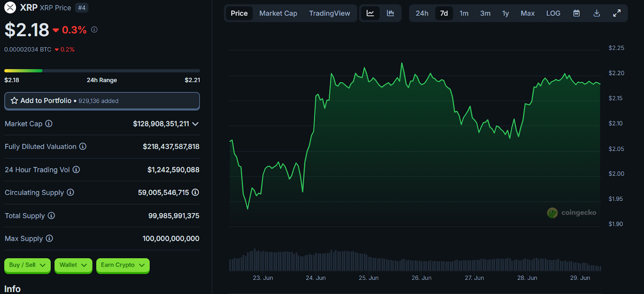644x294 pixels.
Task: Click info icon beside Fully Diluted Valuation
Action: pyautogui.click(x=83, y=147)
